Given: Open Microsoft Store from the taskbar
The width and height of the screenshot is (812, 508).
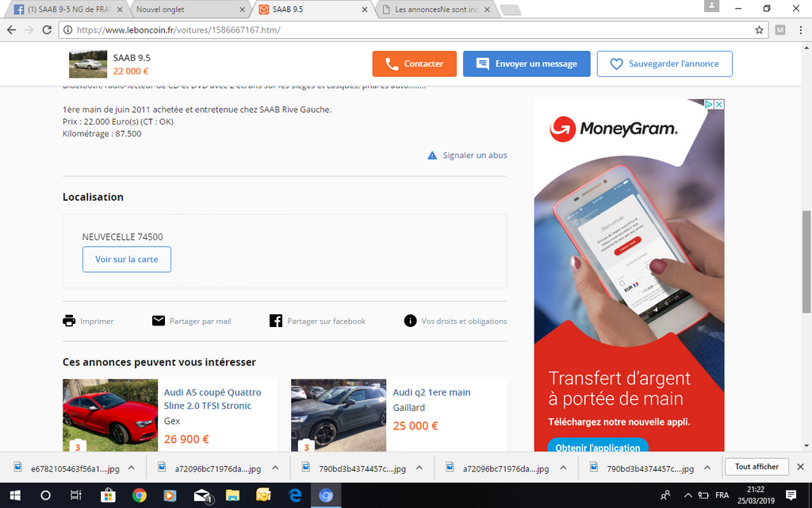Looking at the screenshot, I should coord(108,495).
